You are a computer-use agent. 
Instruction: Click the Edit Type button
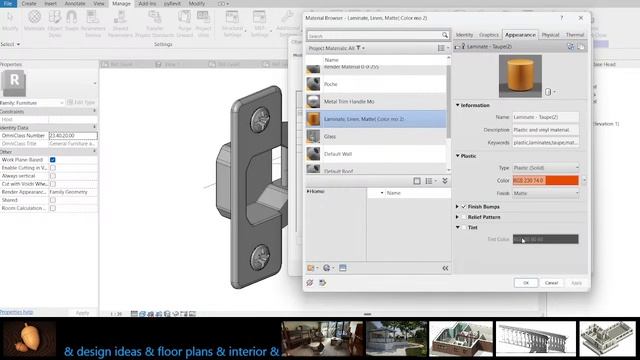[x=81, y=102]
